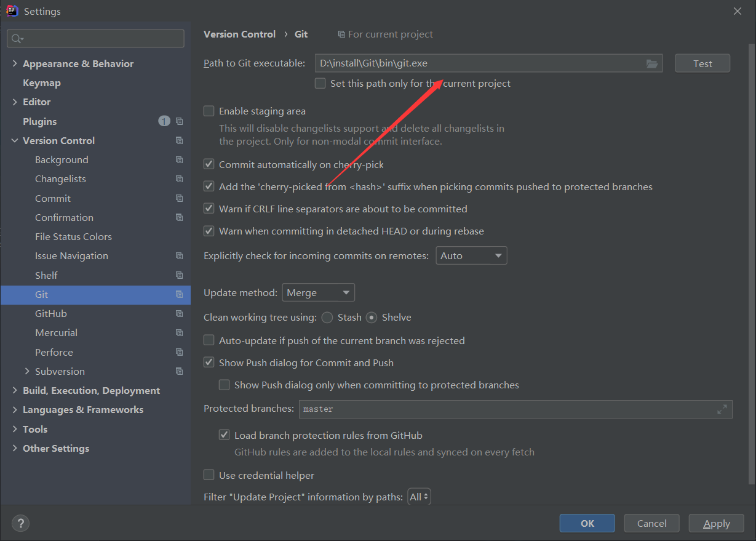Toggle Warn when committing in detached HEAD
Viewport: 756px width, 541px height.
point(209,231)
